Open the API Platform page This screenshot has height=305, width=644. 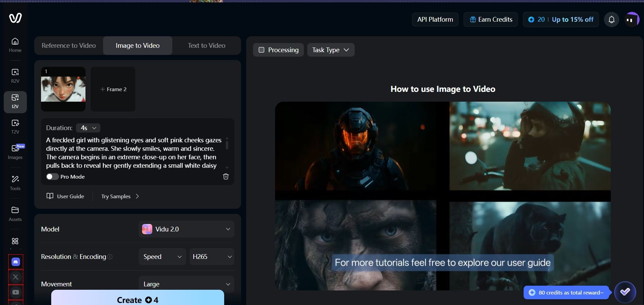pos(435,19)
